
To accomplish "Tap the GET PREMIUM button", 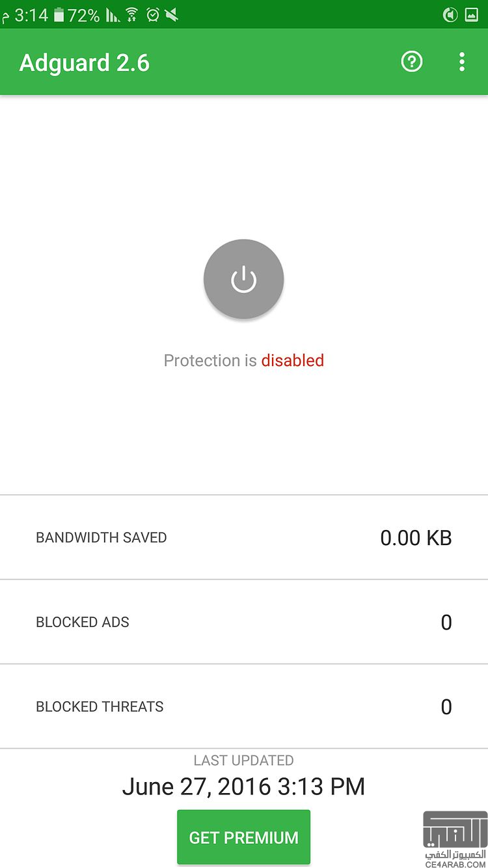I will (x=243, y=837).
